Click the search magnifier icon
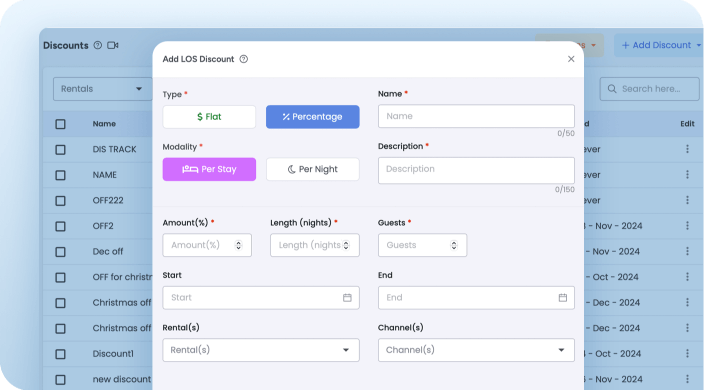The height and width of the screenshot is (390, 704). click(612, 89)
